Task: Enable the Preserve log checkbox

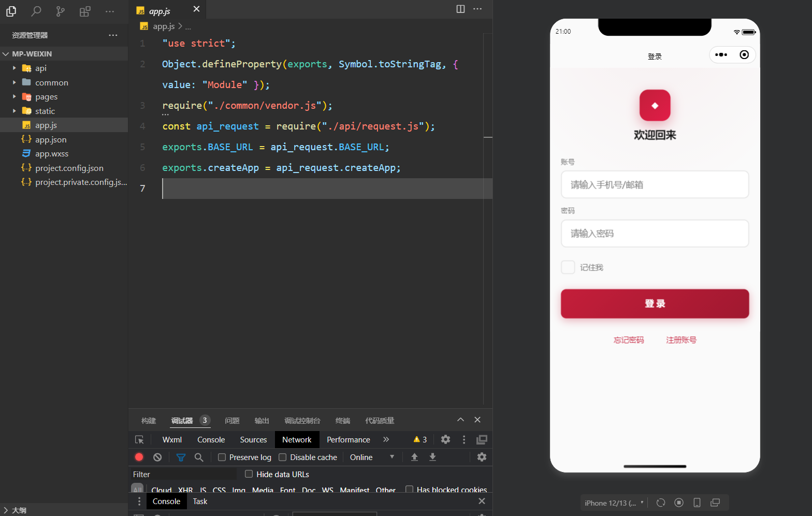Action: click(222, 457)
